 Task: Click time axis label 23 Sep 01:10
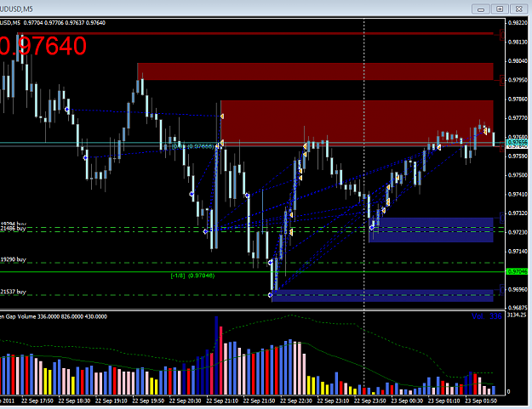coord(444,400)
